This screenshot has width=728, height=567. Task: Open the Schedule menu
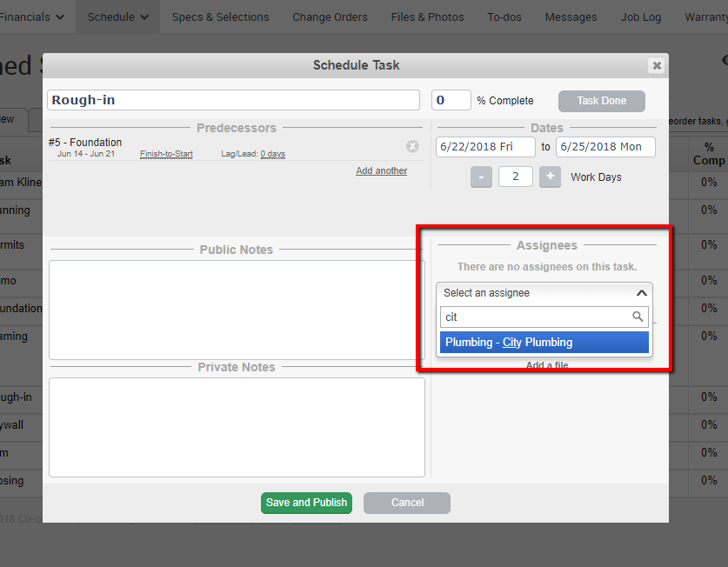117,17
